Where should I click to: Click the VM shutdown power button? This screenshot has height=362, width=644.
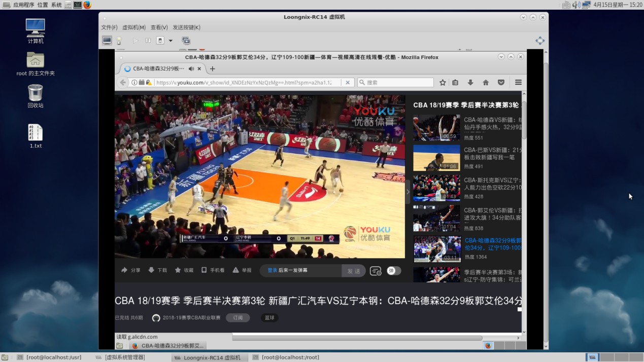coord(160,41)
